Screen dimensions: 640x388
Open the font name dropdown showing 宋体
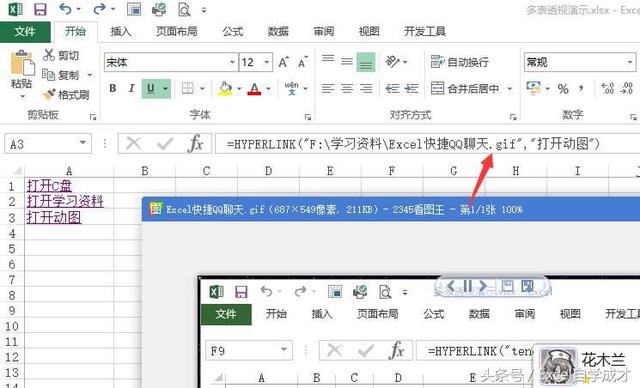point(232,62)
